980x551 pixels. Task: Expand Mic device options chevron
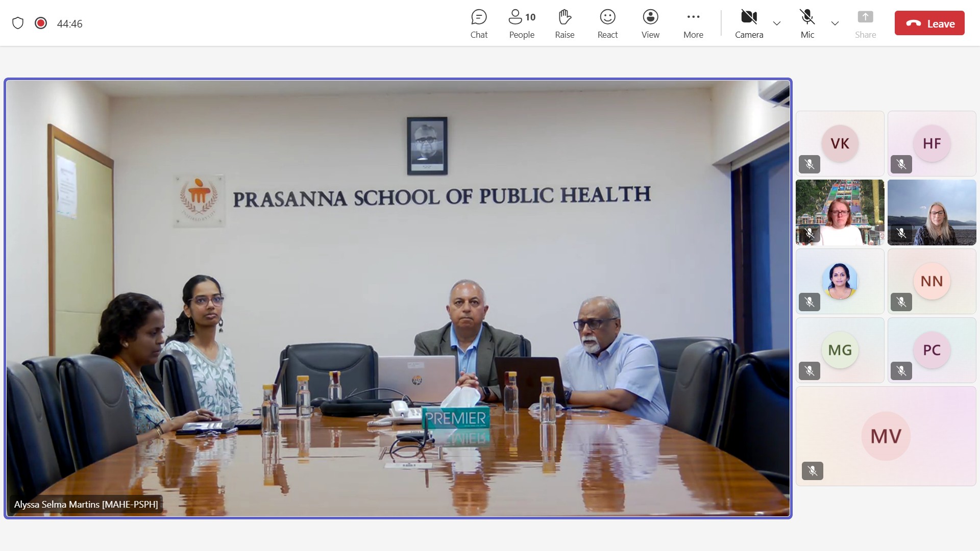pos(835,23)
